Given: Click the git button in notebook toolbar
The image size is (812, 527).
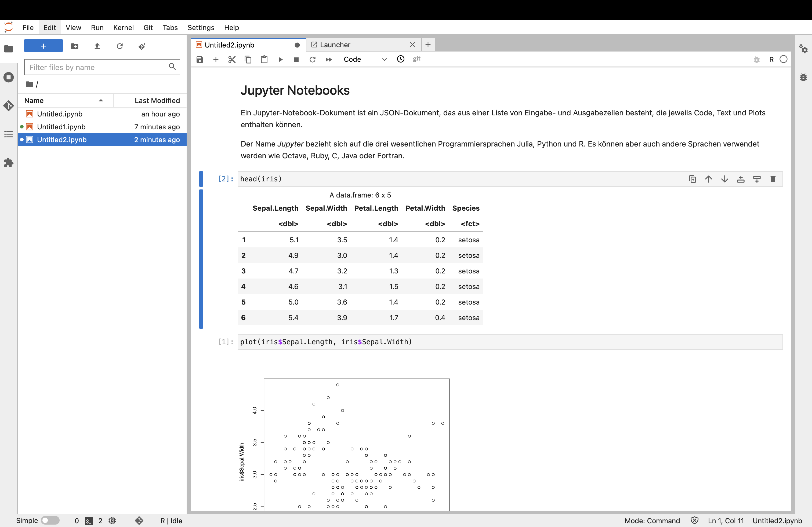Looking at the screenshot, I should click(x=416, y=59).
